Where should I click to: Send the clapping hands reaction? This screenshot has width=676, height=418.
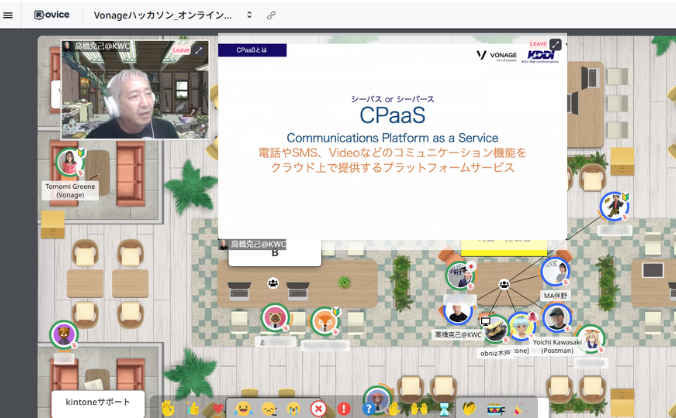(x=469, y=408)
